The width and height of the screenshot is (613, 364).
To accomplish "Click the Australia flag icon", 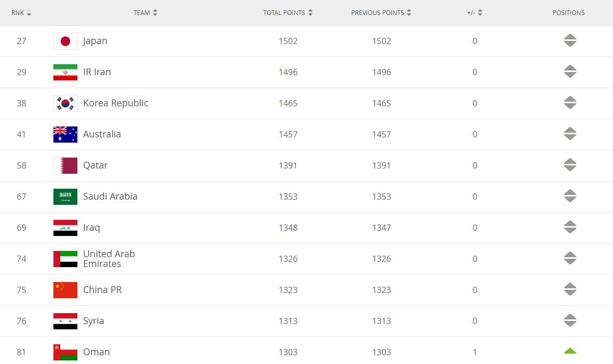I will 65,134.
